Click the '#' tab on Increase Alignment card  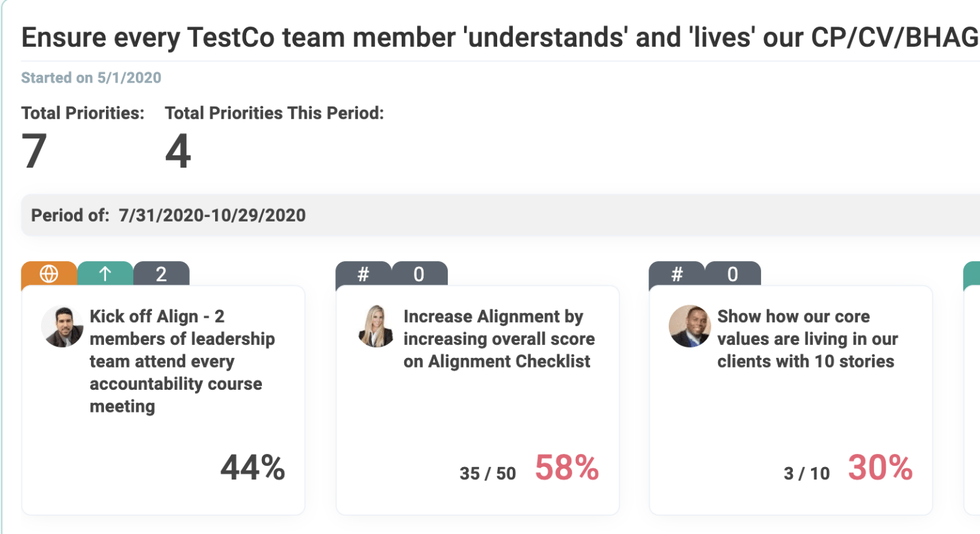click(x=363, y=274)
